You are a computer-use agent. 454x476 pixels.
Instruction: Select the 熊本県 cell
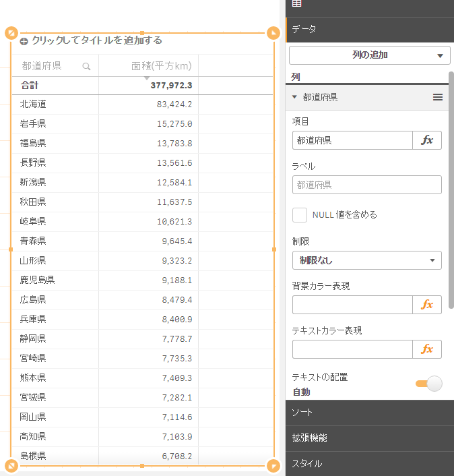point(55,378)
